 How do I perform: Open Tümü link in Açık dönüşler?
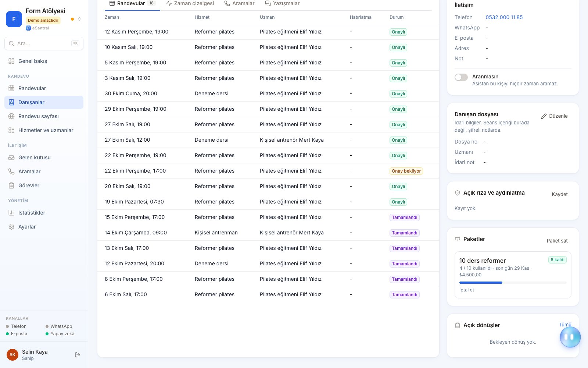tap(565, 325)
